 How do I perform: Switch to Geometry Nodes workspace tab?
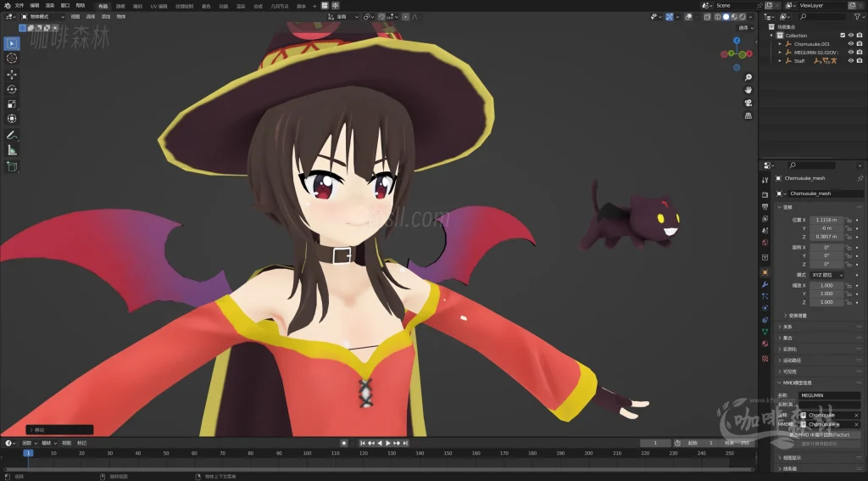click(x=280, y=6)
